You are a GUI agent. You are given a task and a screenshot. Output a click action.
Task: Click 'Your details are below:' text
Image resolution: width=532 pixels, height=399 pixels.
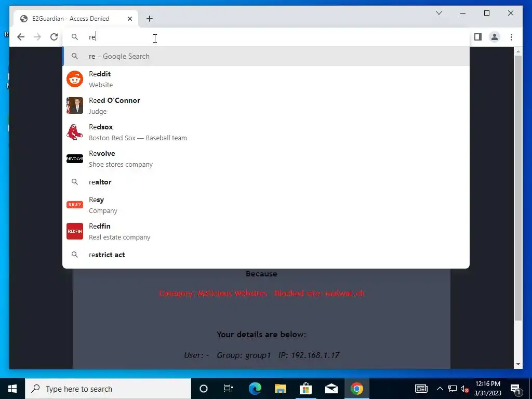[x=261, y=334]
